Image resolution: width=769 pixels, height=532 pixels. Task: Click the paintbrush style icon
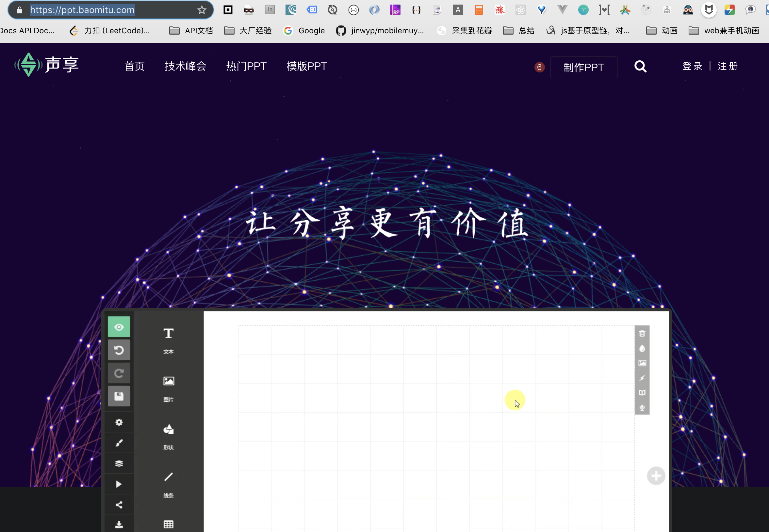coord(119,443)
